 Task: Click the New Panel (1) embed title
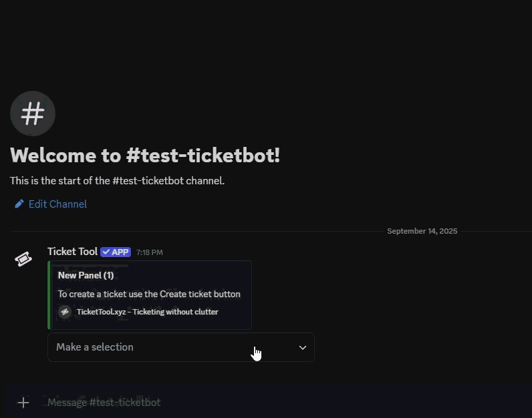click(86, 275)
